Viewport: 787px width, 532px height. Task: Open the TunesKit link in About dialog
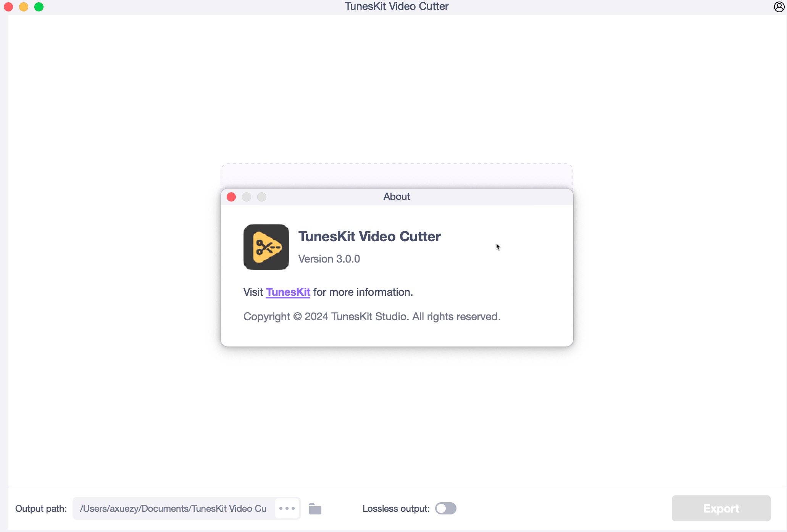click(288, 292)
